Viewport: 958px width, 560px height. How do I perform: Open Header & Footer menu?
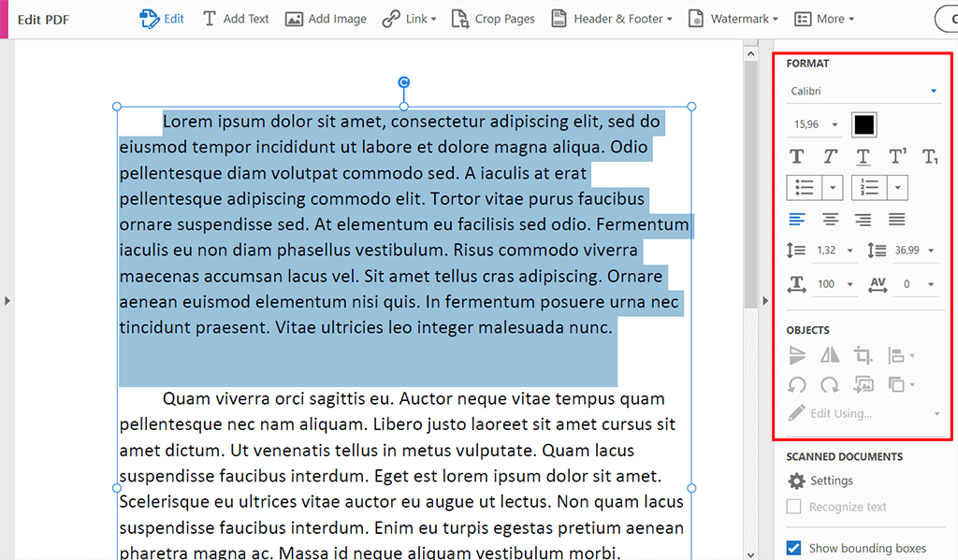tap(612, 19)
